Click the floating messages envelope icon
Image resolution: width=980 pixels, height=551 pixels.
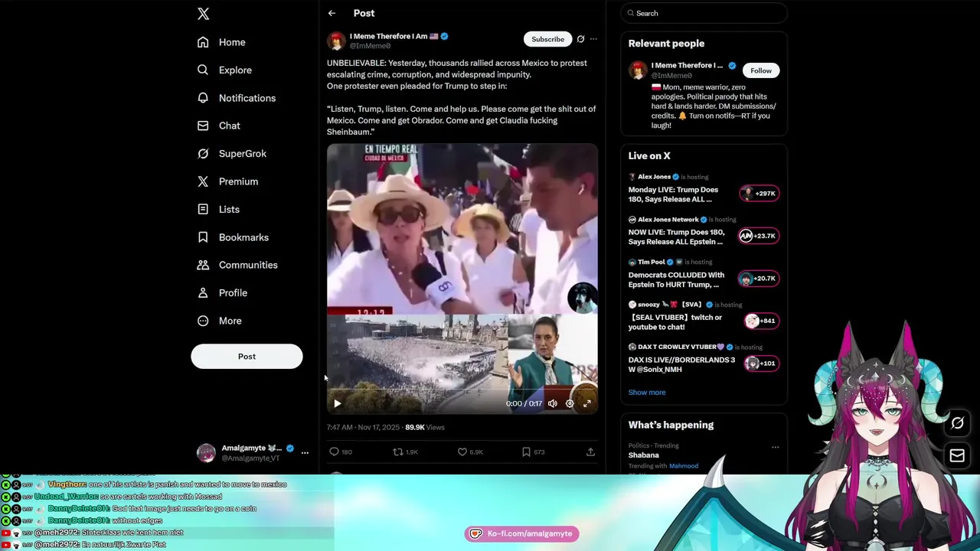tap(957, 456)
